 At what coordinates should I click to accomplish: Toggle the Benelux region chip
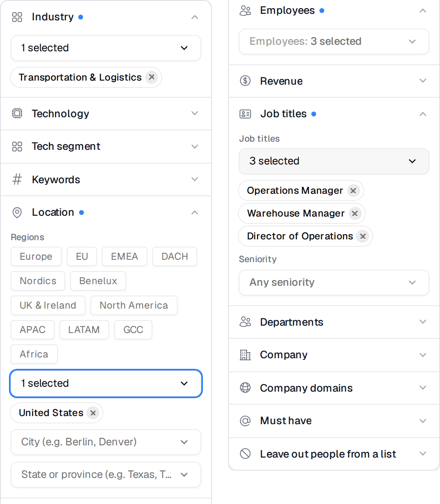98,281
